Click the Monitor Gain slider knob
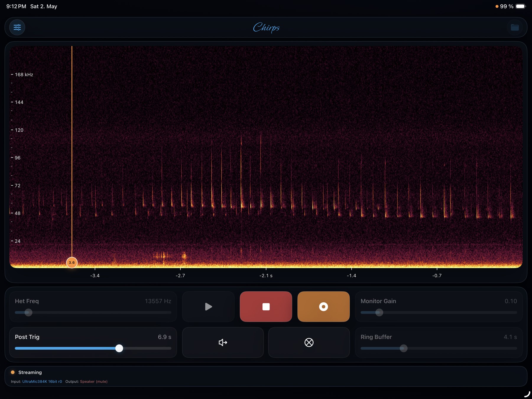532x399 pixels. [x=379, y=312]
